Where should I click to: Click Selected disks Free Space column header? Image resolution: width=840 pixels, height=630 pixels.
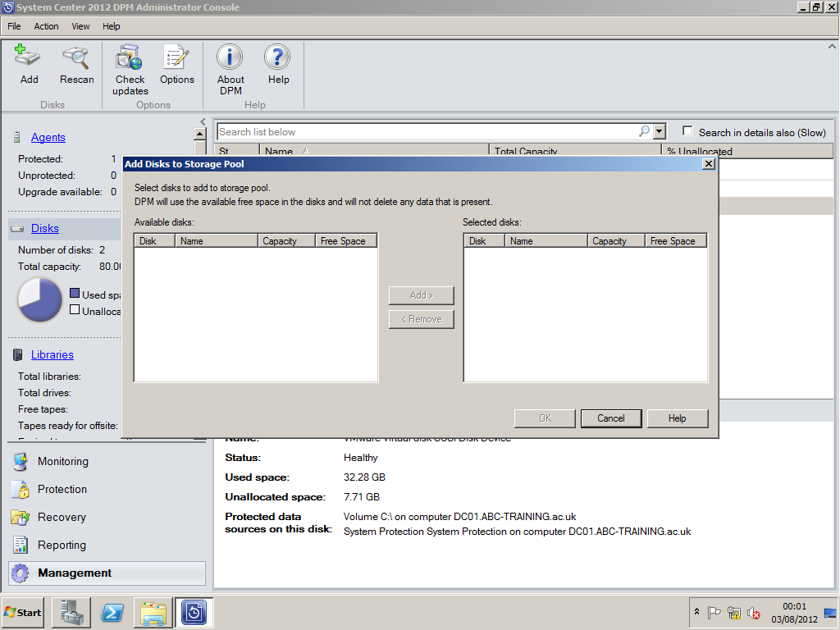[676, 241]
